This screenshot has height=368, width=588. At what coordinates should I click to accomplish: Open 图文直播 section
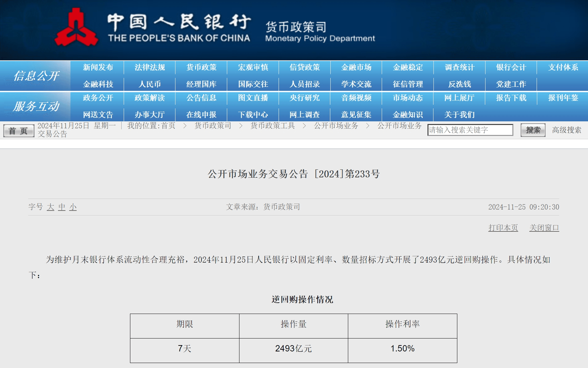pos(253,98)
